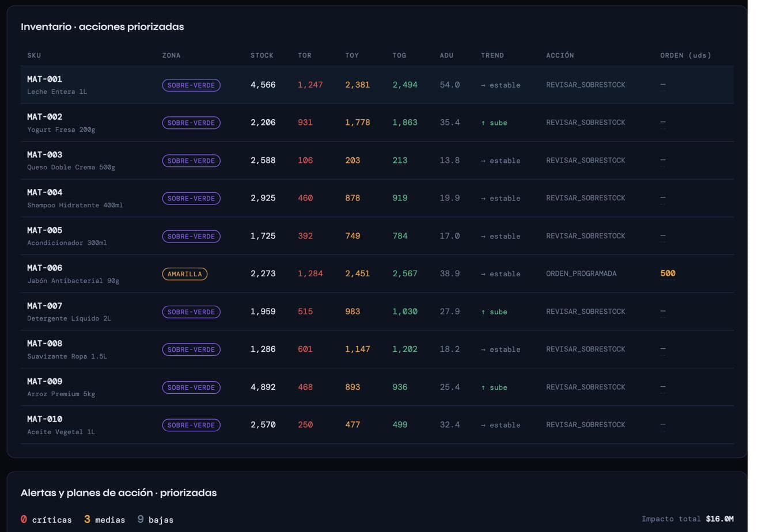Click the 0 críticas alert counter
The image size is (758, 532).
pyautogui.click(x=46, y=519)
